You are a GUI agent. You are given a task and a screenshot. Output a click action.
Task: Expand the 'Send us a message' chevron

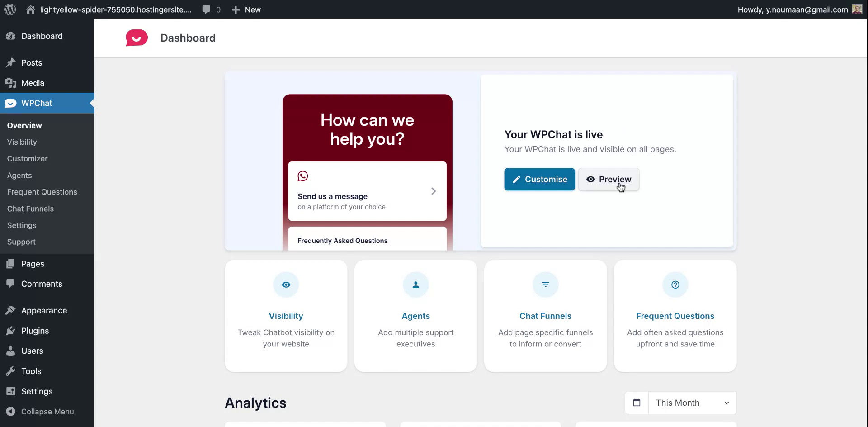434,191
